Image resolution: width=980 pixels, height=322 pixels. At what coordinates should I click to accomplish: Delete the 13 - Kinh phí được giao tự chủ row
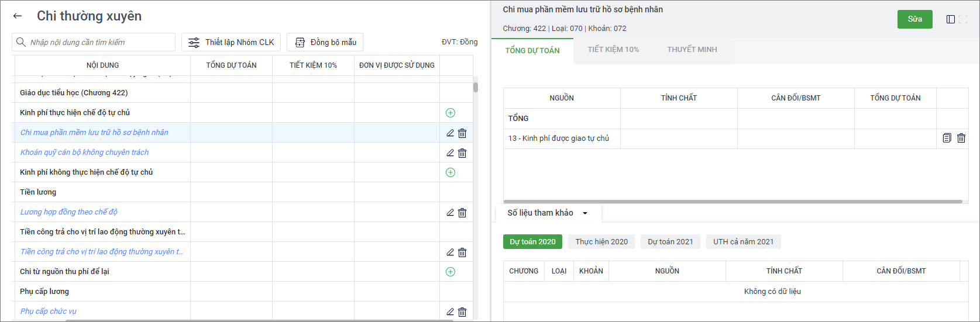coord(961,139)
